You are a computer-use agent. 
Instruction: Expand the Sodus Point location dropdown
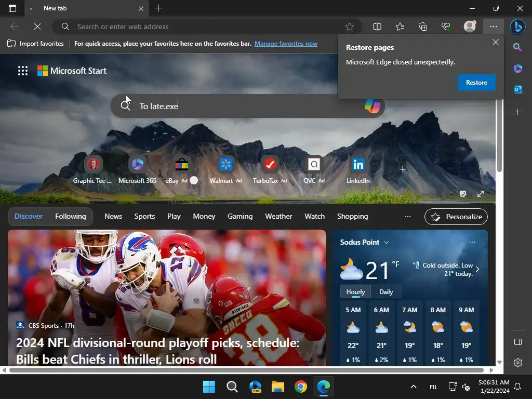(x=387, y=242)
